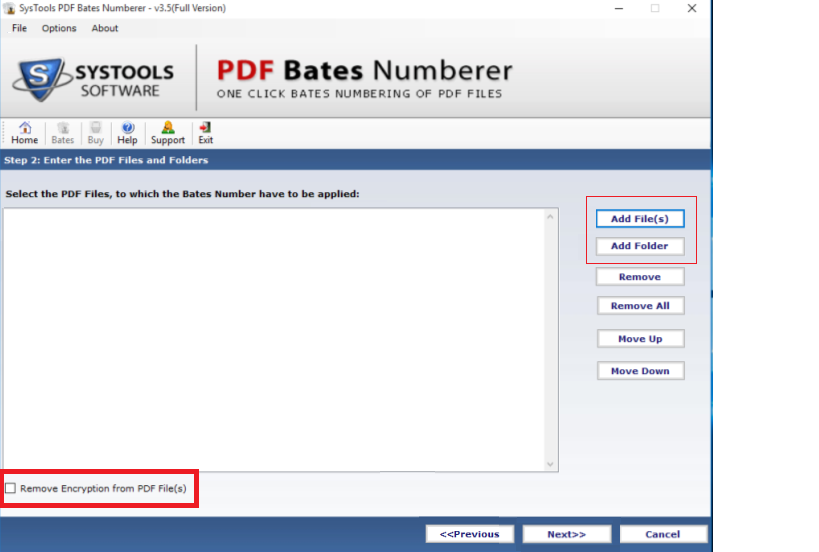The image size is (819, 552).
Task: Click the file list scroll-up arrow
Action: [550, 216]
